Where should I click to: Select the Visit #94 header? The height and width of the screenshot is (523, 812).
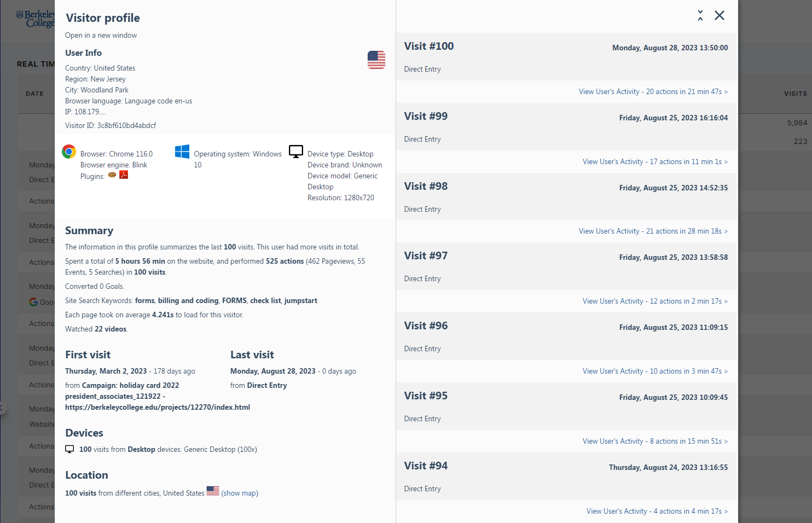pos(426,466)
